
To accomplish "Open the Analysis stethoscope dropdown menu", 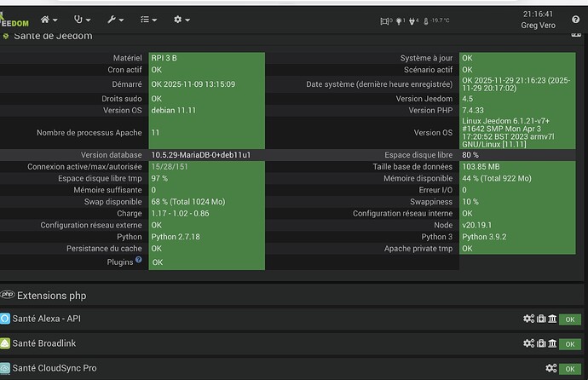I will (82, 20).
